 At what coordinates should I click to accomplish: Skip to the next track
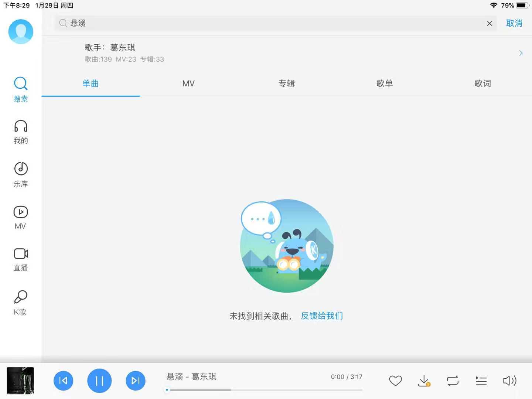click(x=136, y=381)
